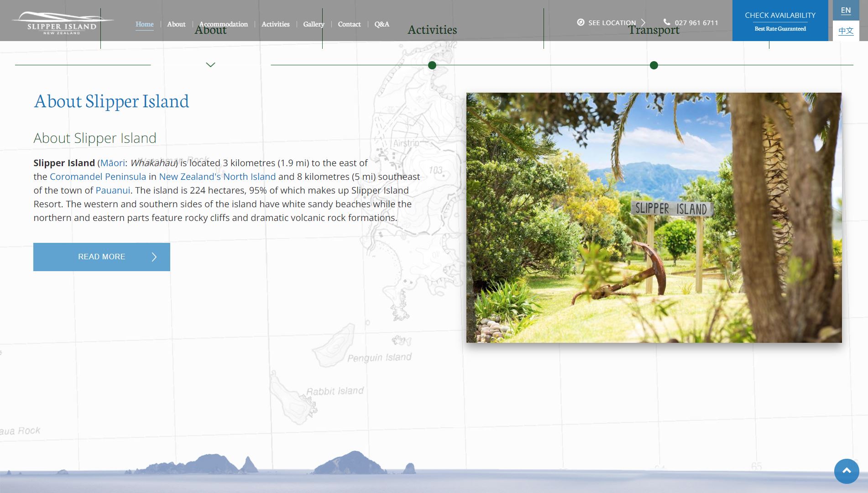Click the phone icon next to the number

667,22
